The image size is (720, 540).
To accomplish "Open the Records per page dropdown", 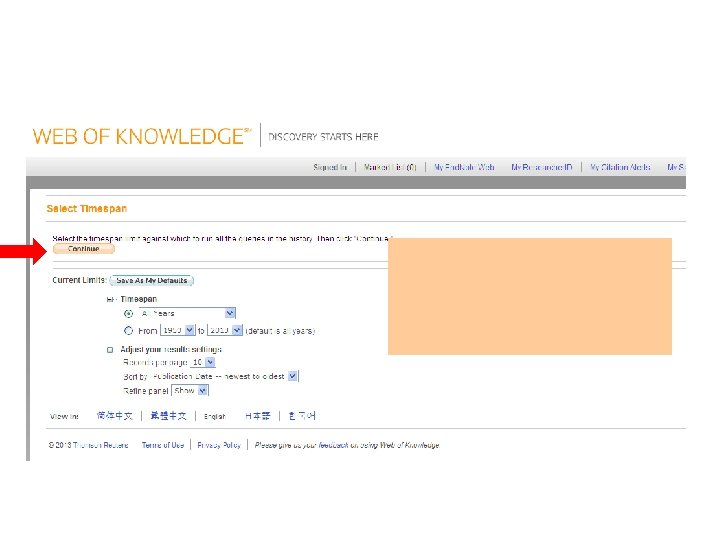I will [x=202, y=362].
